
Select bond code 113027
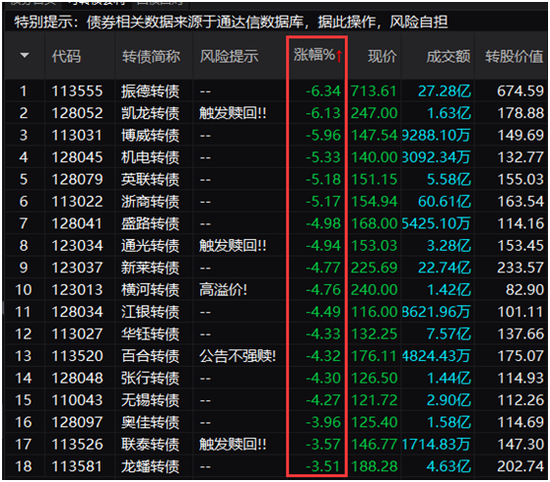77,334
